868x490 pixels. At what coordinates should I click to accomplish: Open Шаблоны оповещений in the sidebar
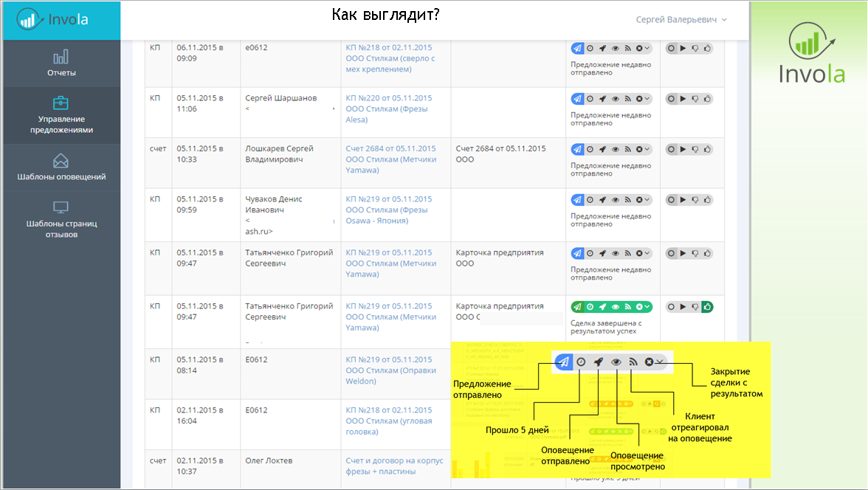coord(61,168)
